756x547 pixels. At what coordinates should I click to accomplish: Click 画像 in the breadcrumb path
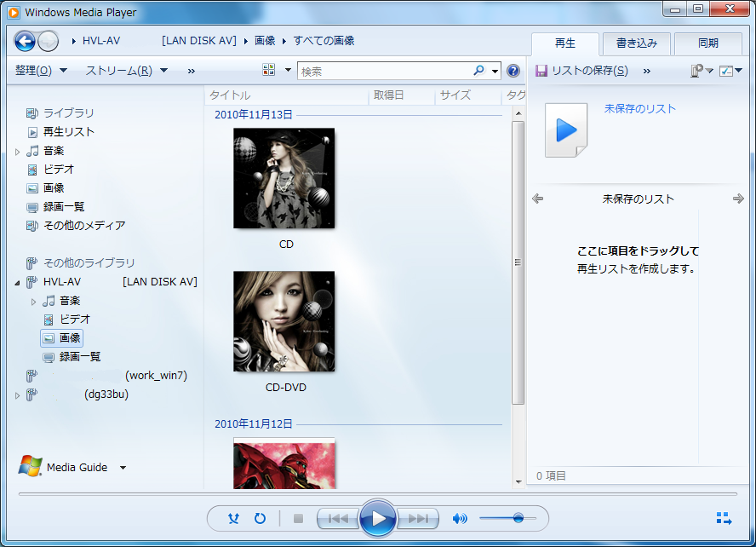[x=265, y=41]
